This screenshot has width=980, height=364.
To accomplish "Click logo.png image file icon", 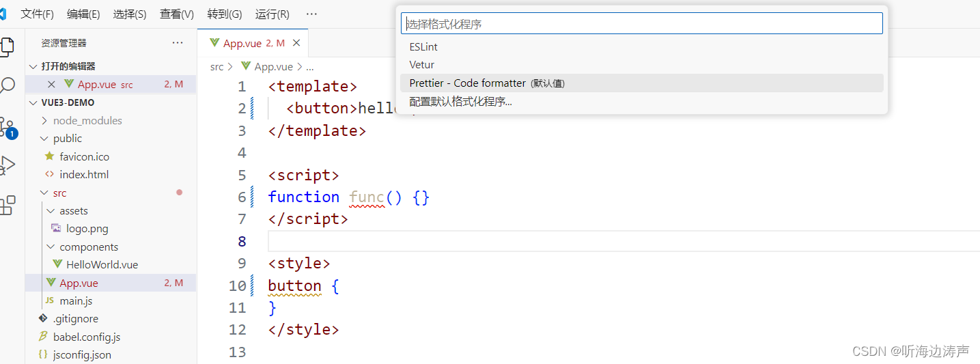I will 56,229.
